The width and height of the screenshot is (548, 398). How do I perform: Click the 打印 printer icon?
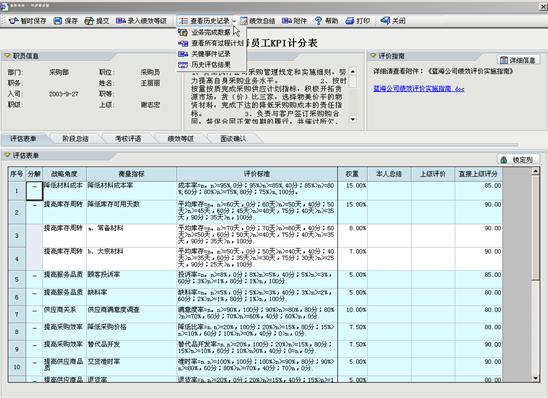(x=350, y=21)
